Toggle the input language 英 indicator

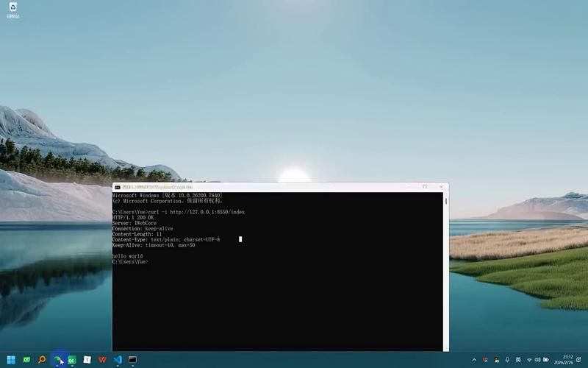tap(518, 360)
